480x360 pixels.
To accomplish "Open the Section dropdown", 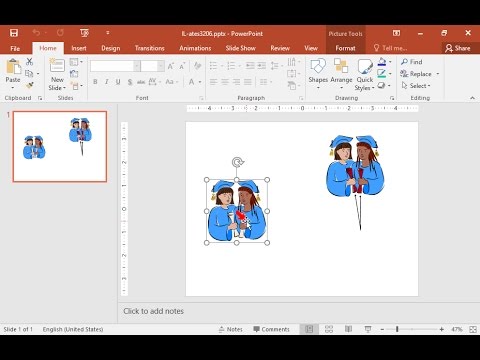I will 76,86.
